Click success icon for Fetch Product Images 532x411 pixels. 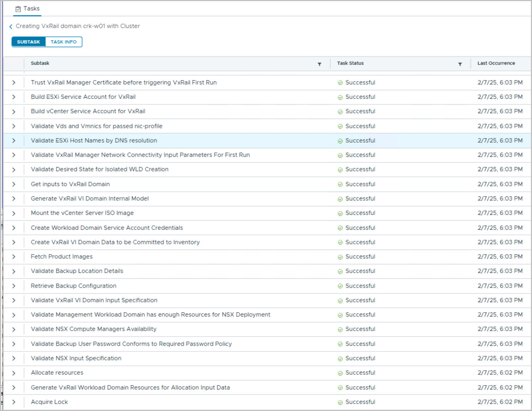340,257
